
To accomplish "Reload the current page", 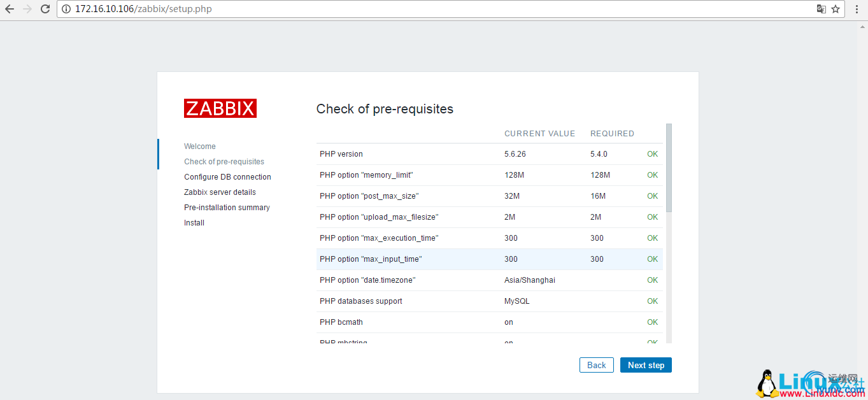I will (x=45, y=9).
